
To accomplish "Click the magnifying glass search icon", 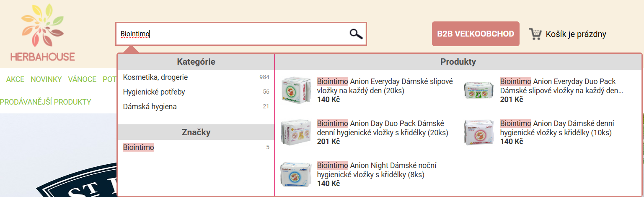I will tap(356, 34).
